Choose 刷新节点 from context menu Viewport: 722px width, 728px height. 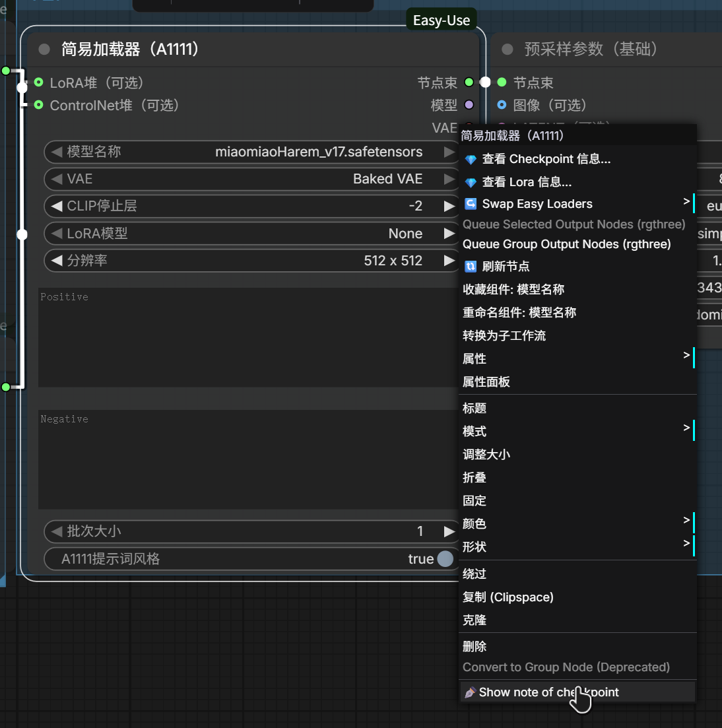coord(577,266)
